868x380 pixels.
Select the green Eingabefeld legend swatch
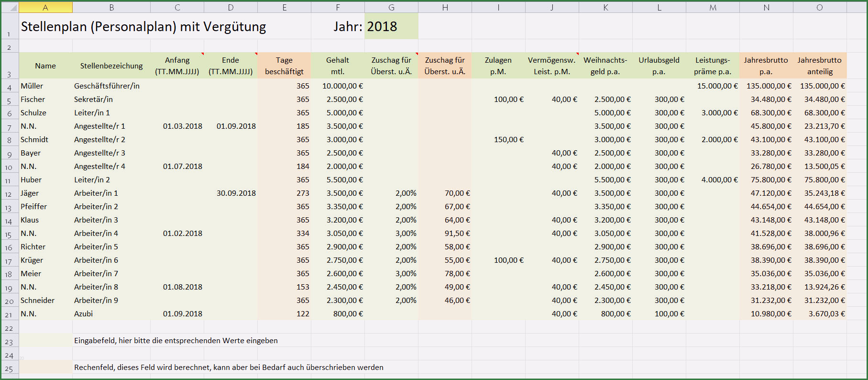(45, 340)
